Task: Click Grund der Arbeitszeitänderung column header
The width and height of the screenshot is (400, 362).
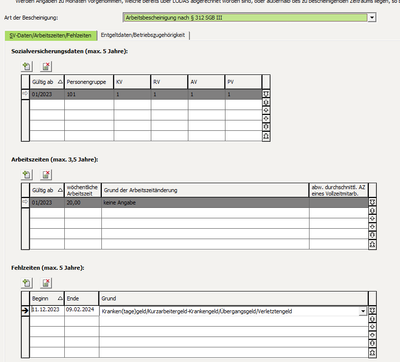Action: [205, 190]
